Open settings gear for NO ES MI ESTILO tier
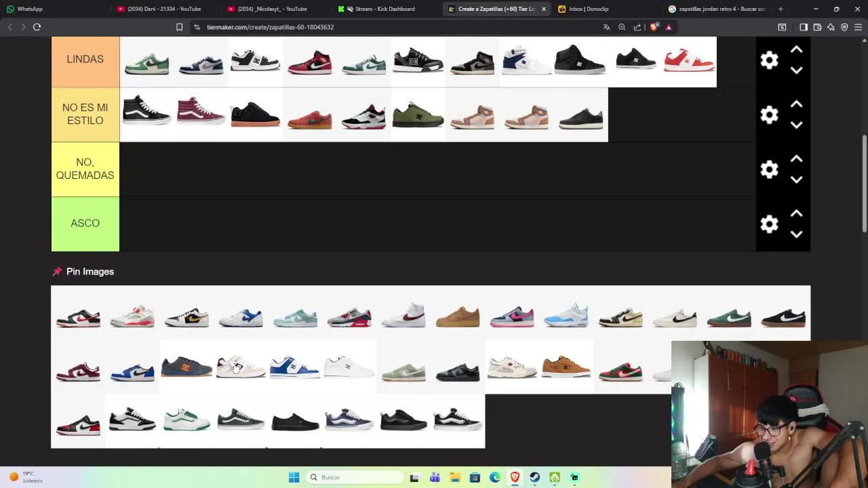 point(769,115)
